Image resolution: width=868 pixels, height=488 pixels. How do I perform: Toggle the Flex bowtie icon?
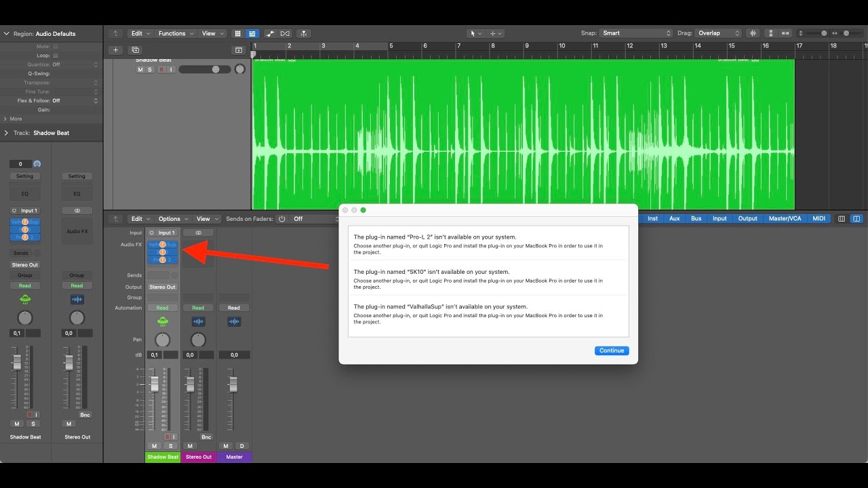click(x=285, y=33)
